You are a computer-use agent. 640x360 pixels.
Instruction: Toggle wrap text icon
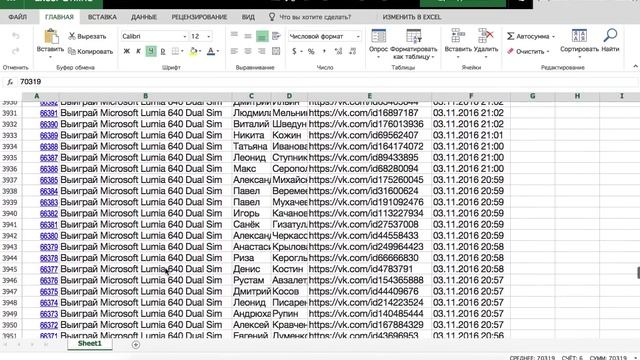coord(276,36)
